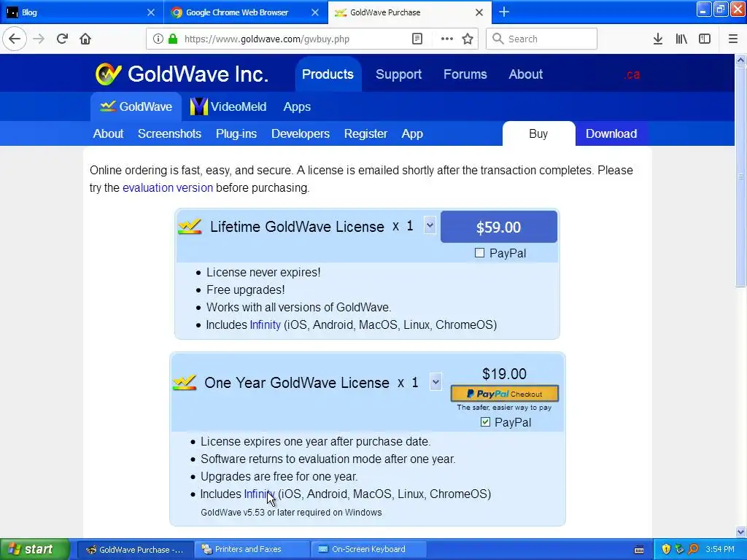The height and width of the screenshot is (560, 747).
Task: Close the Blog tab
Action: click(x=151, y=12)
